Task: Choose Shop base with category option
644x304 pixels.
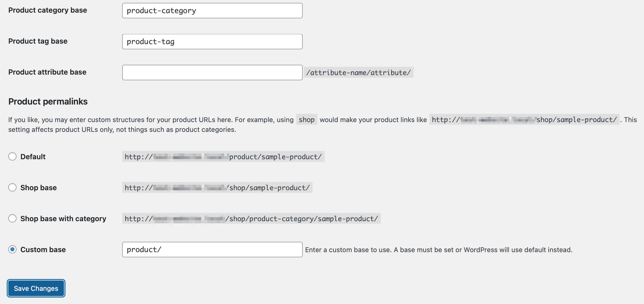Action: click(x=12, y=219)
